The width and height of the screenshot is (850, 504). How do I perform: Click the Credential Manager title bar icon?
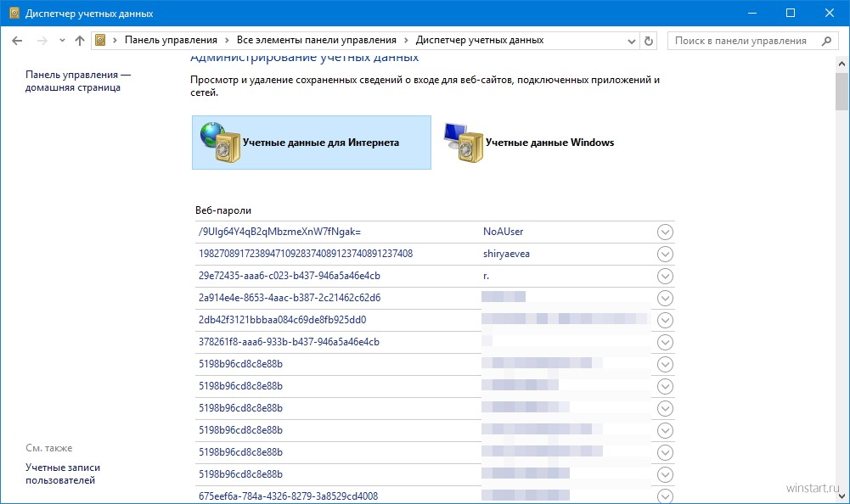tap(14, 13)
